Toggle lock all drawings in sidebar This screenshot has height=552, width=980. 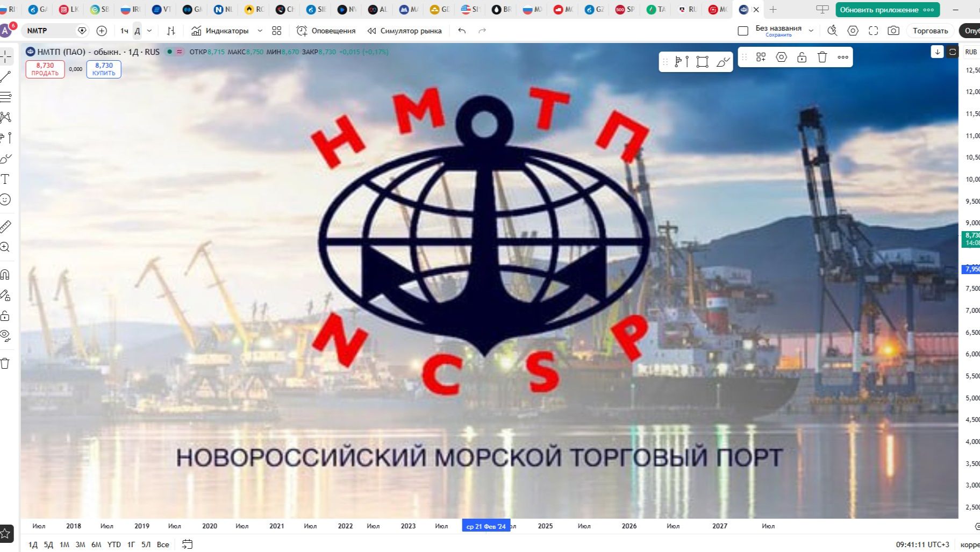[x=5, y=316]
